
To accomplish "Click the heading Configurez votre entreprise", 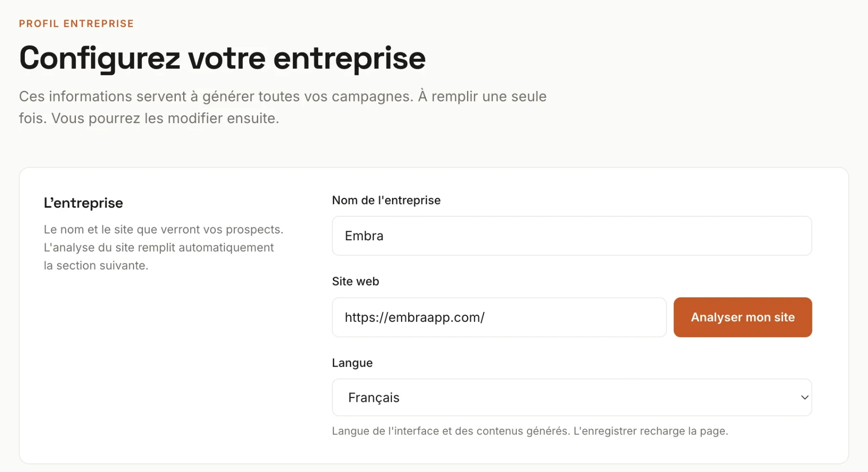I will (222, 58).
